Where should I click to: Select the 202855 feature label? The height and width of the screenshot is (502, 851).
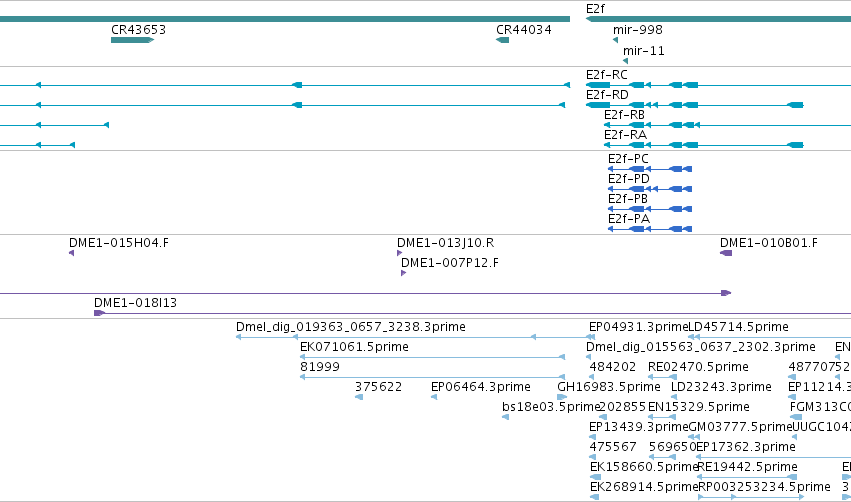(x=623, y=407)
